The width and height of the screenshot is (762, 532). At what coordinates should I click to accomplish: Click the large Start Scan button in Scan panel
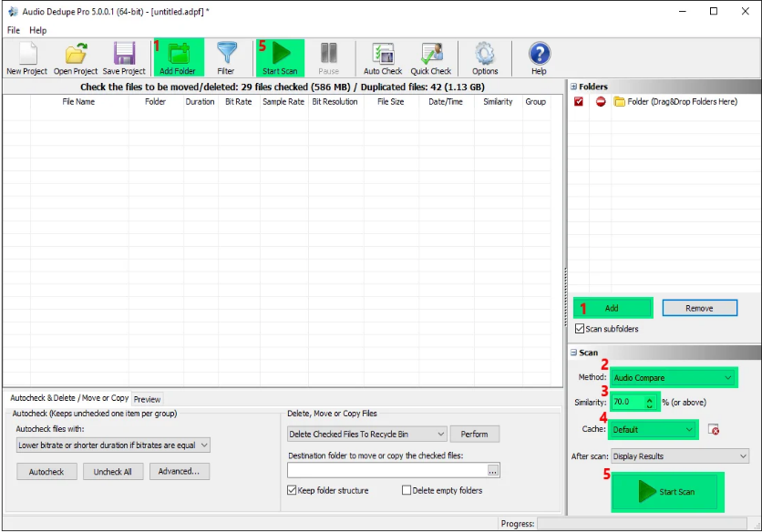667,492
